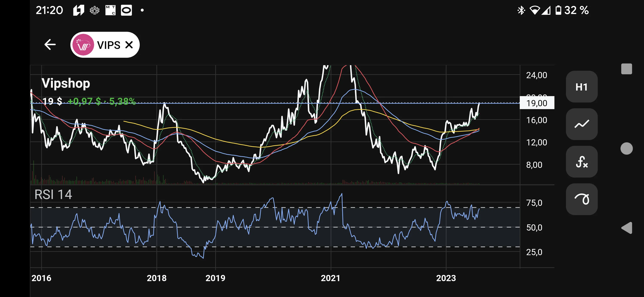Tap the 2018 date axis label
This screenshot has width=644, height=297.
[156, 278]
